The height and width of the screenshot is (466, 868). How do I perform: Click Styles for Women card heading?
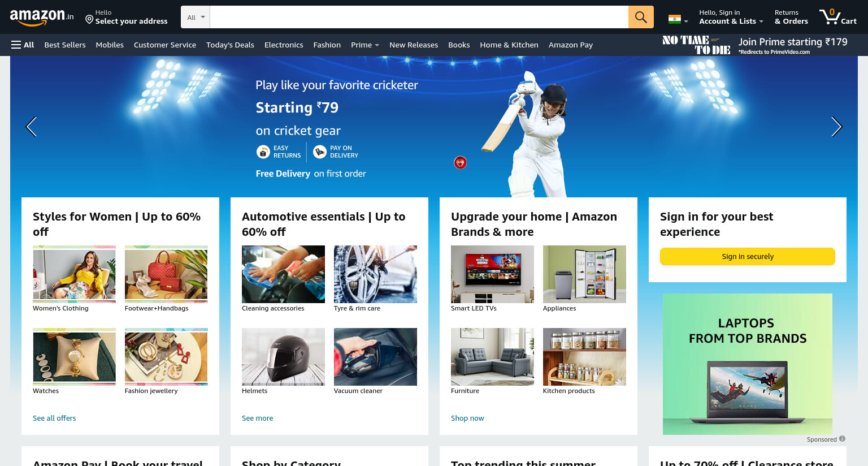pos(116,224)
